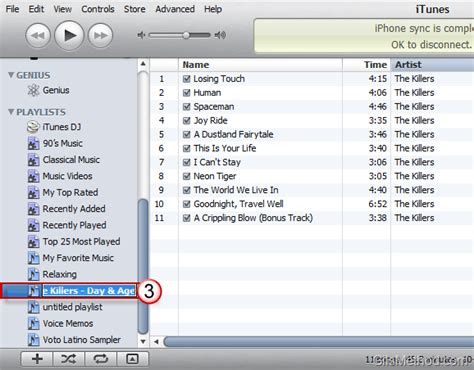Create a new playlist with plus button
This screenshot has width=474, height=370.
point(37,359)
